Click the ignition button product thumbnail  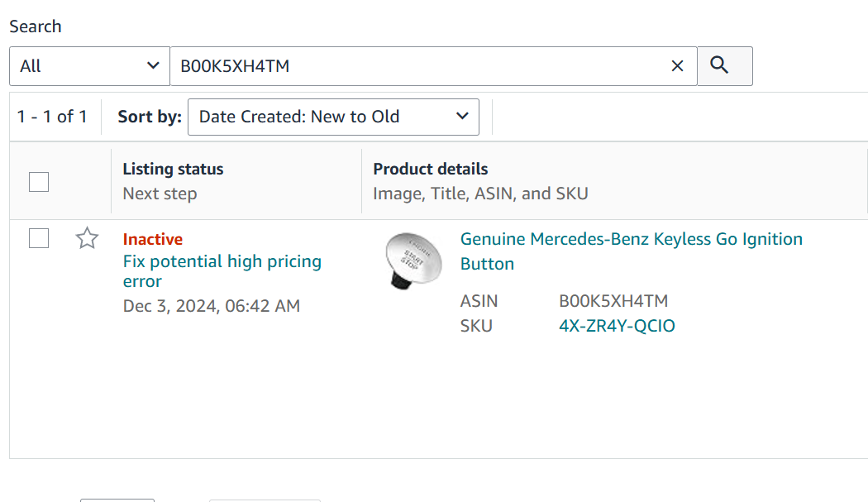coord(414,261)
